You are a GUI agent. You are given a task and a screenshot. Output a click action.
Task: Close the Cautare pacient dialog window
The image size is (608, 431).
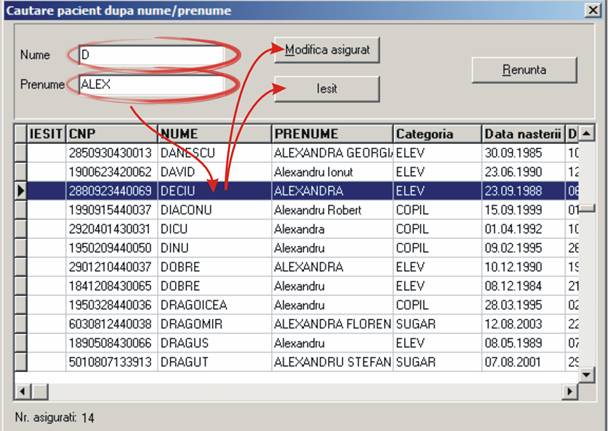pos(591,11)
